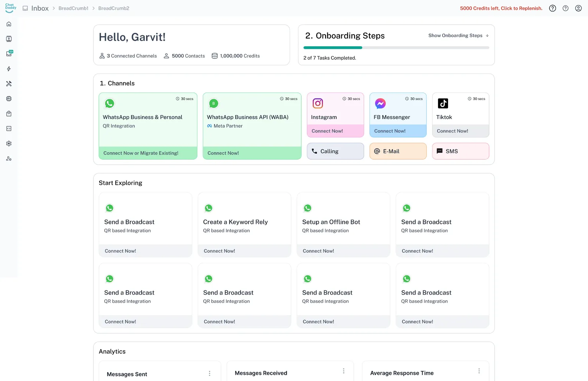Viewport: 588px width, 381px height.
Task: Open the Home icon in the sidebar
Action: point(9,24)
